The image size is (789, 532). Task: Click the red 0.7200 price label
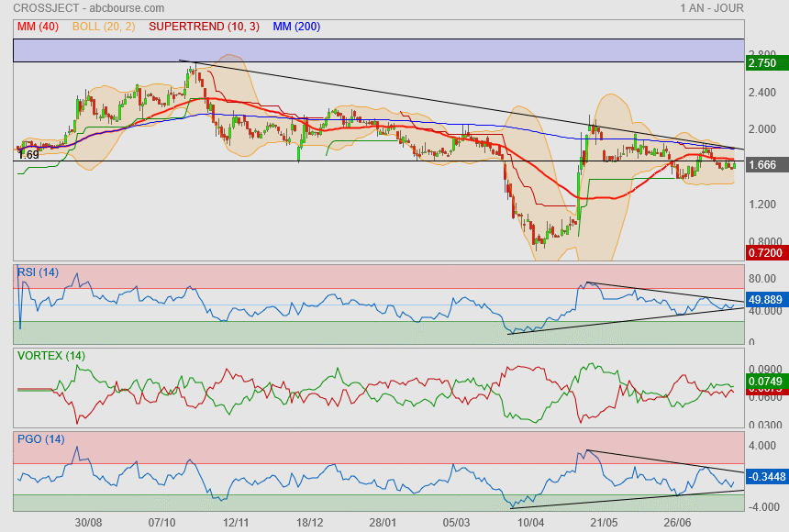tap(767, 252)
